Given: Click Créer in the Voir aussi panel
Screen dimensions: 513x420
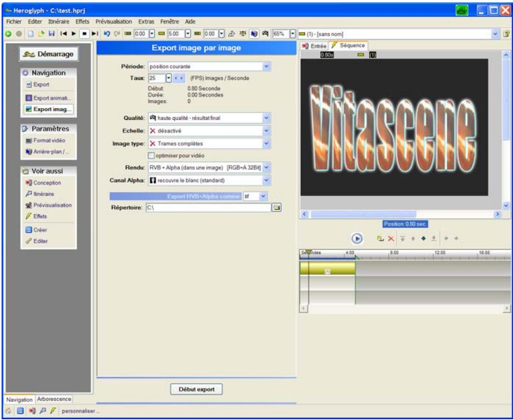Looking at the screenshot, I should tap(36, 230).
